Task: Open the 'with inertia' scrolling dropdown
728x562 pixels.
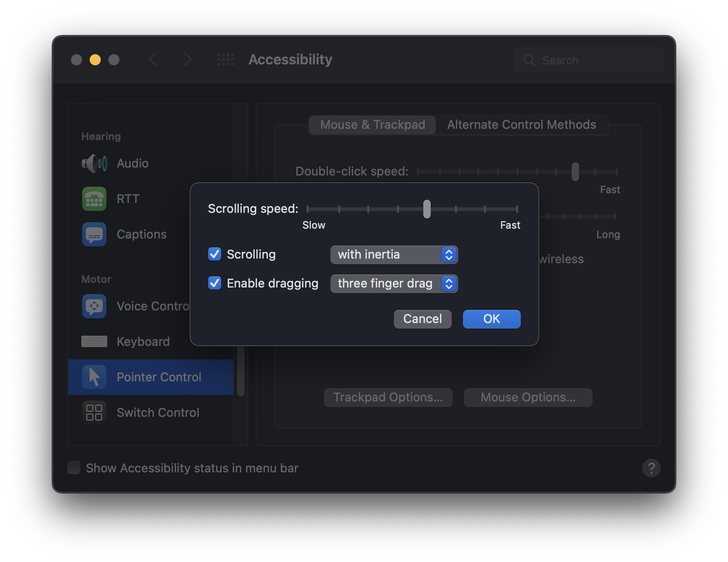Action: click(x=394, y=255)
